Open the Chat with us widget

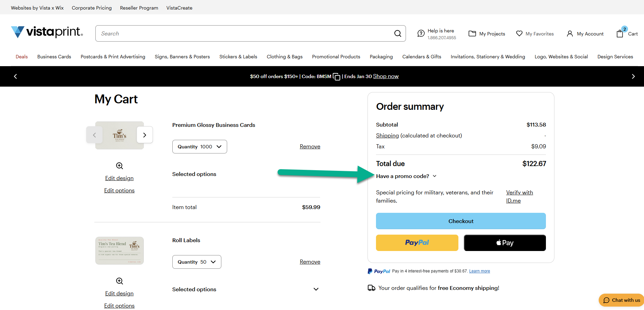tap(621, 300)
